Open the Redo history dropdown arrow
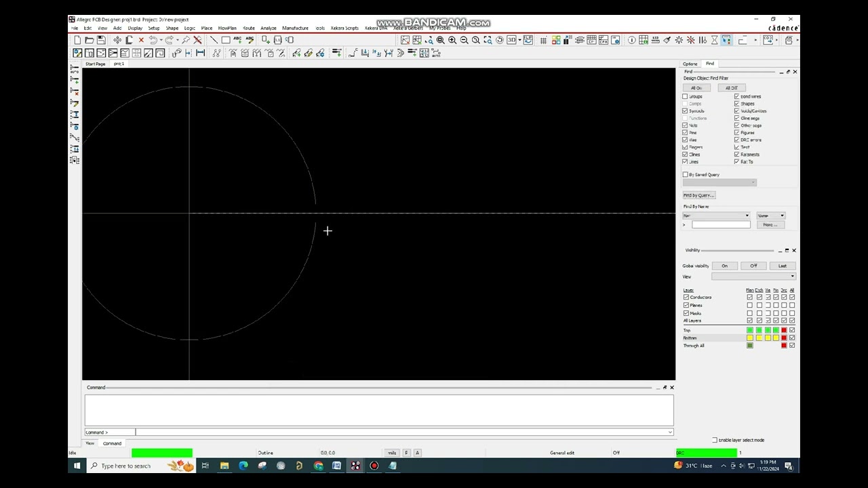The image size is (868, 488). tap(177, 40)
